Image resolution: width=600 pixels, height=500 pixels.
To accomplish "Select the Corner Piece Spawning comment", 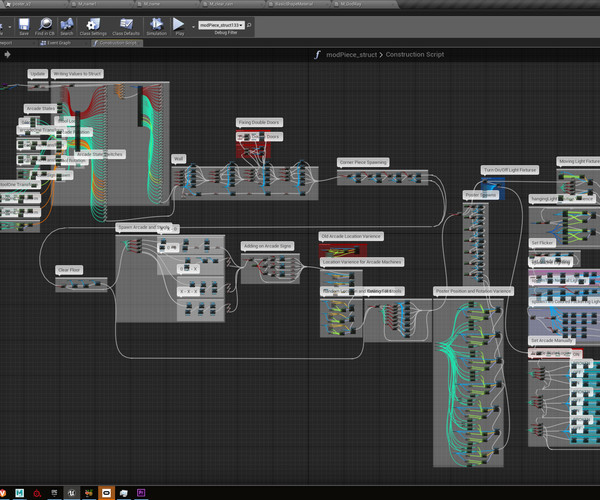I will (x=362, y=161).
